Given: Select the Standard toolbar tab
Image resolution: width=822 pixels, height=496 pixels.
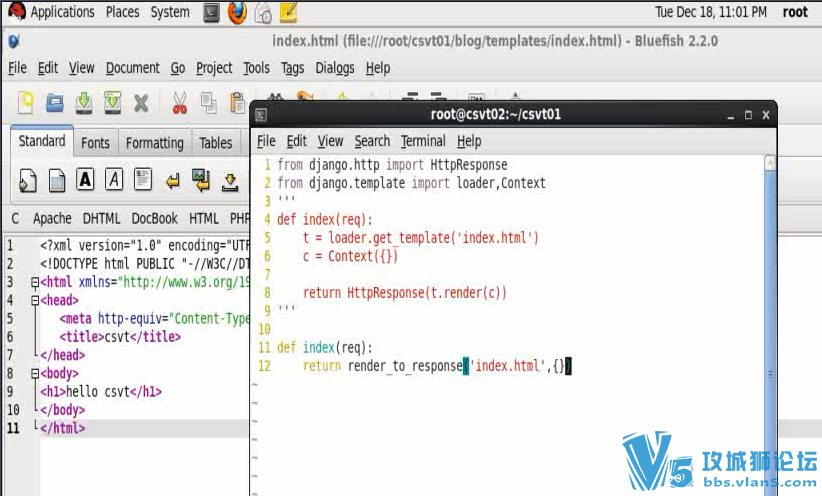Looking at the screenshot, I should pos(42,141).
